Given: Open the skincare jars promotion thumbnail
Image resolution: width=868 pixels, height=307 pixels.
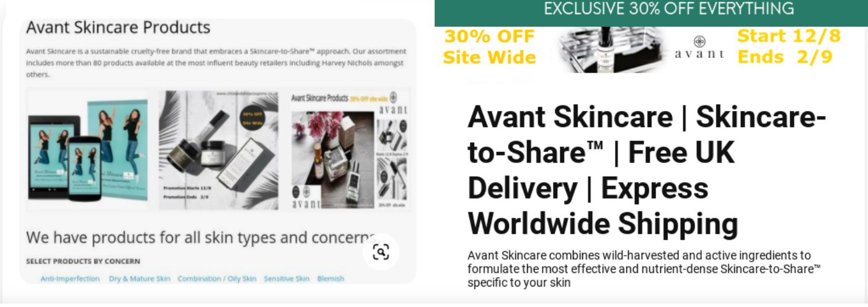Looking at the screenshot, I should (x=218, y=151).
